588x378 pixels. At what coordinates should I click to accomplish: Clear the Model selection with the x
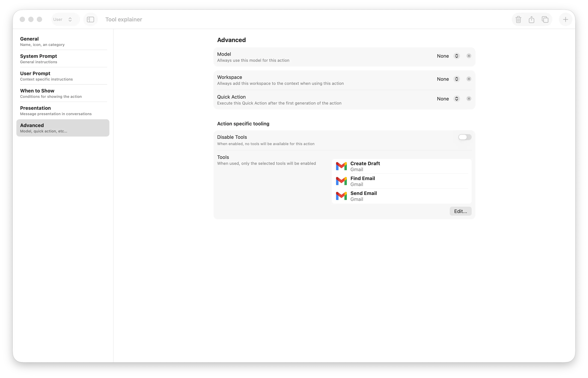tap(469, 56)
